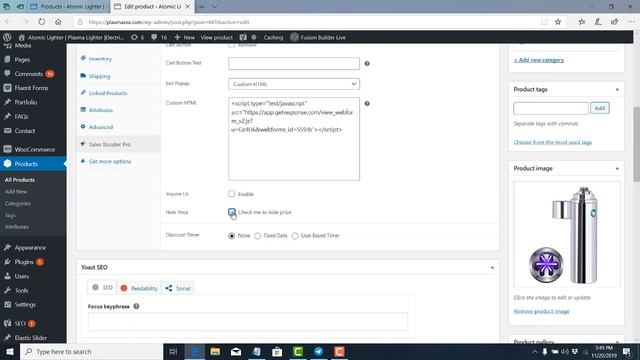Image resolution: width=640 pixels, height=360 pixels.
Task: Click Add button for product tags
Action: click(600, 108)
